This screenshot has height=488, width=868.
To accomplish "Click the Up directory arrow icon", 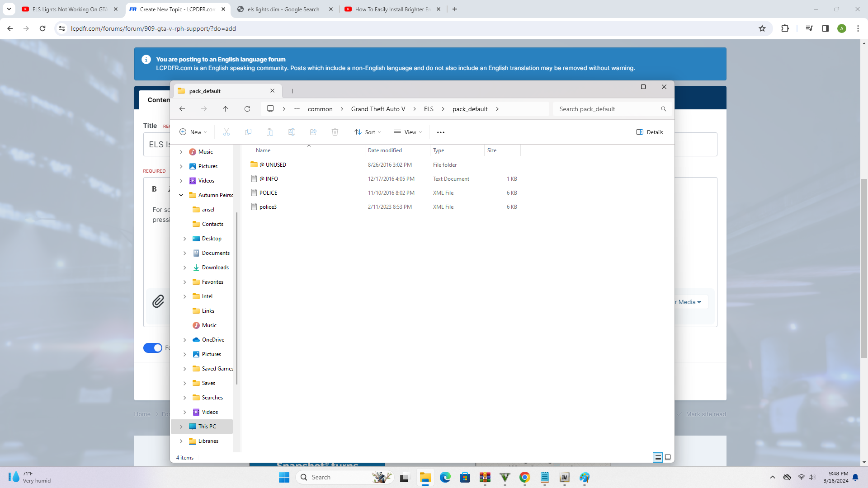I will coord(225,109).
